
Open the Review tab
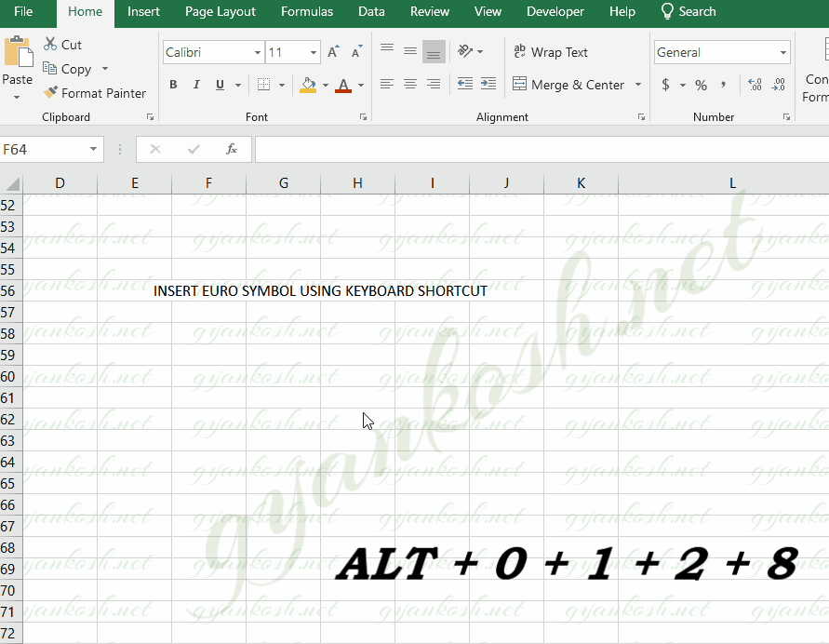[x=430, y=11]
